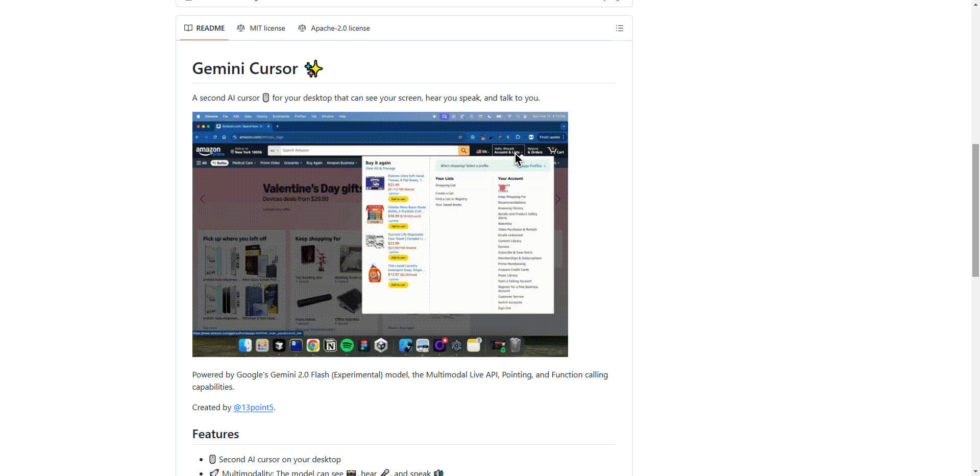Switch to the Apache-2.0 license tab

pos(334,28)
